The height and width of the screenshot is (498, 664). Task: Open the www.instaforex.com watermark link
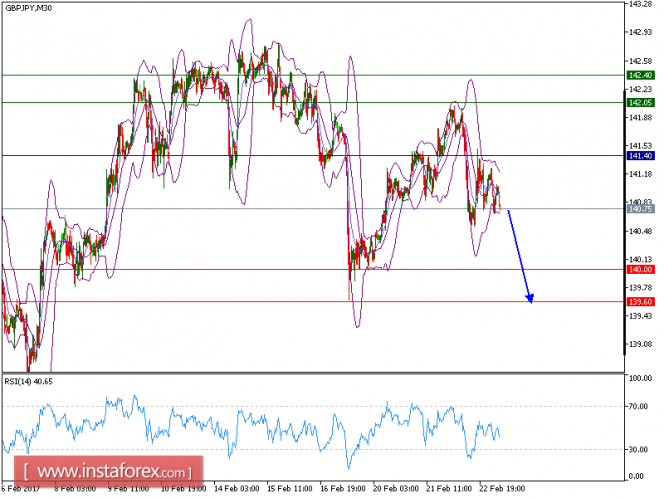(x=104, y=470)
